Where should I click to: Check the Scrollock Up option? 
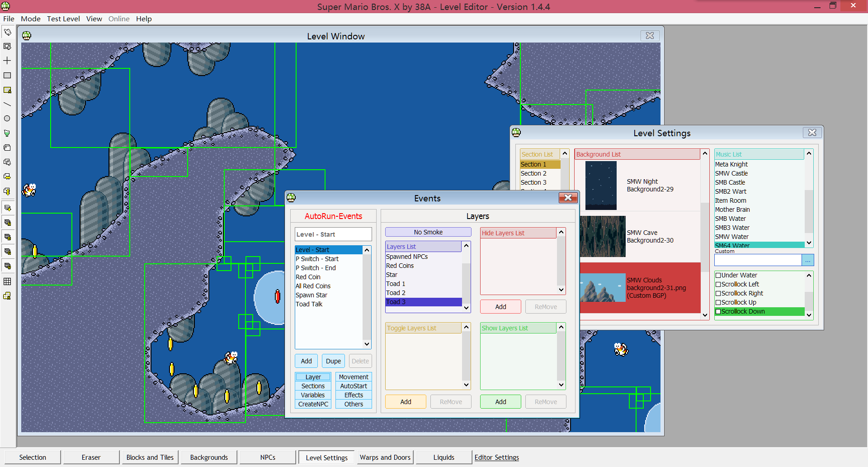tap(718, 302)
